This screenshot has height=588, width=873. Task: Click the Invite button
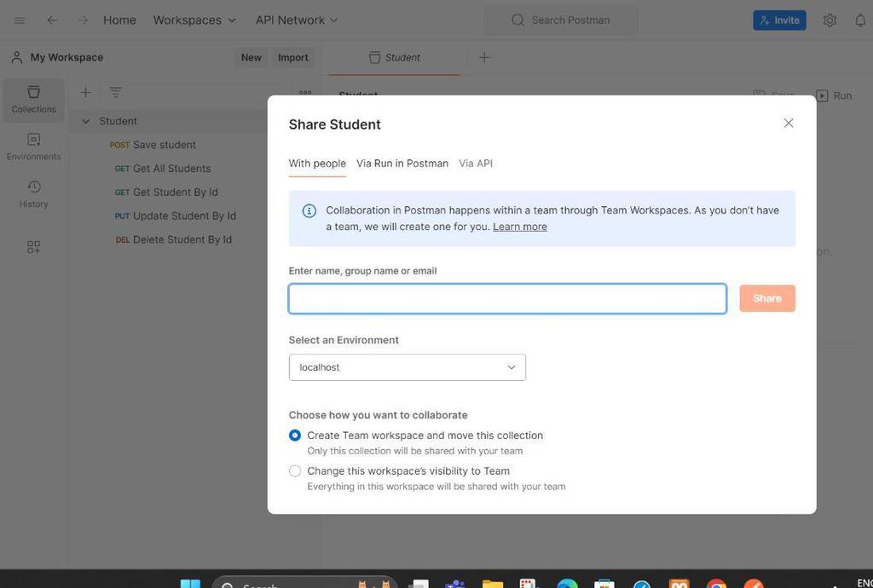[779, 20]
